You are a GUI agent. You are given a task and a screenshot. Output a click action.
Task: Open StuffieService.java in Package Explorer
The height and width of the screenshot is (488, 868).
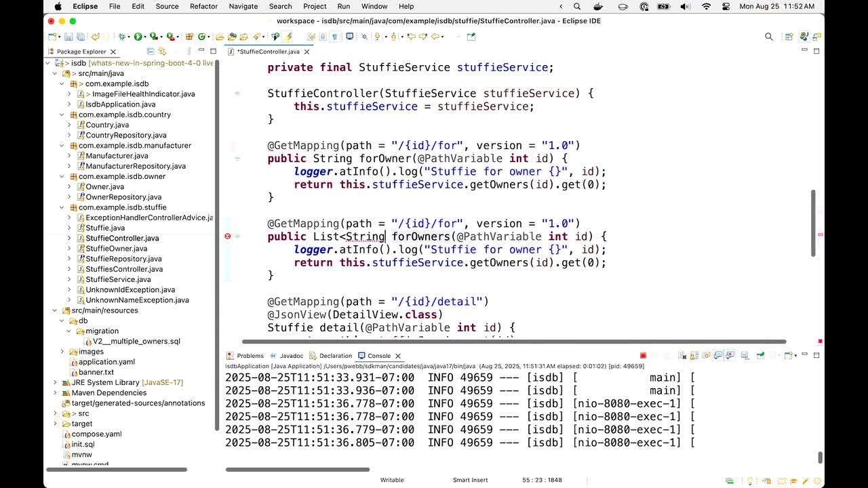point(118,279)
